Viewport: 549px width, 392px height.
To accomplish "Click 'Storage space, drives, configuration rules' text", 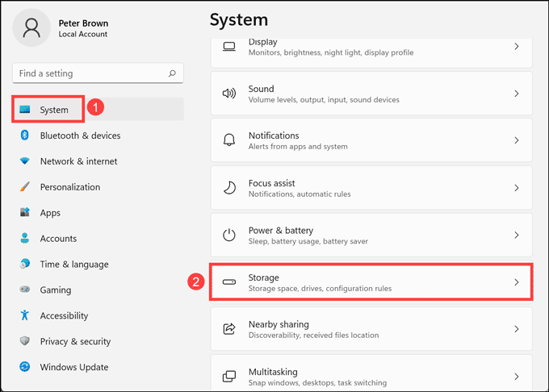I will (320, 289).
